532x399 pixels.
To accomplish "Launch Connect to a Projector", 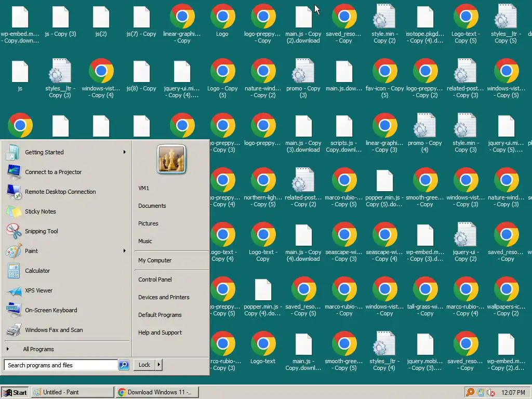I will pos(66,172).
